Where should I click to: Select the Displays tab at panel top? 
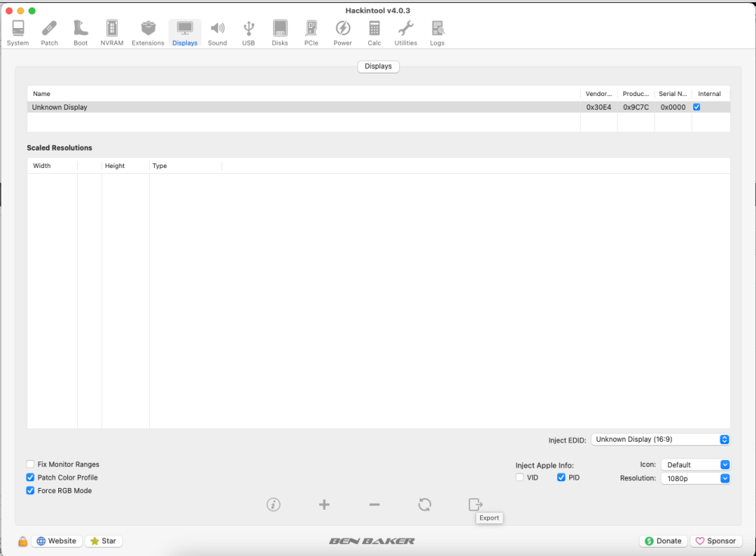(379, 67)
